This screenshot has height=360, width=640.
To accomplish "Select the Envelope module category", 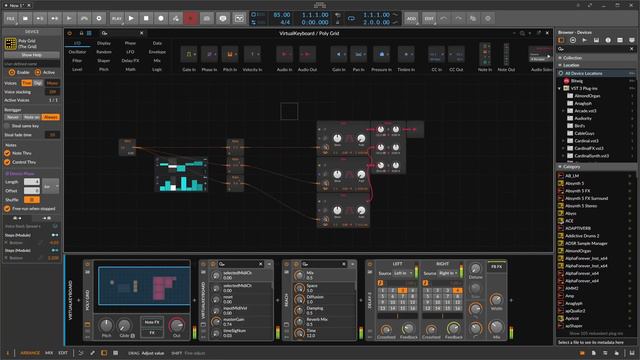I will (157, 52).
